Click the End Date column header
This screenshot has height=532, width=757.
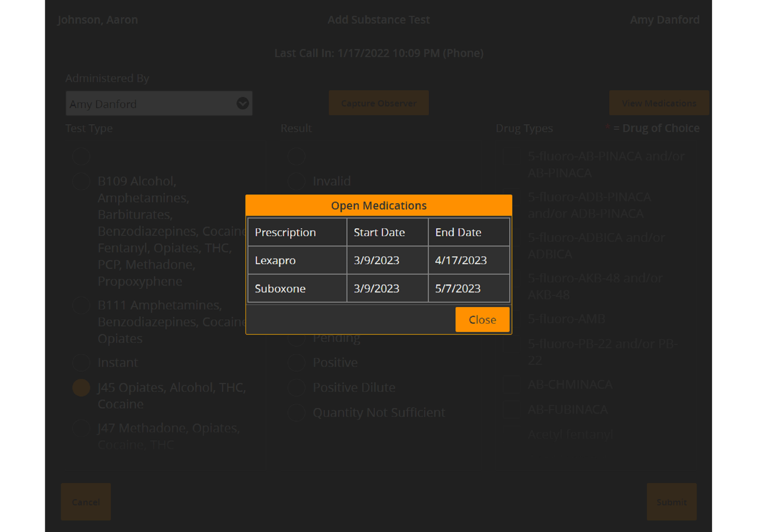(469, 232)
